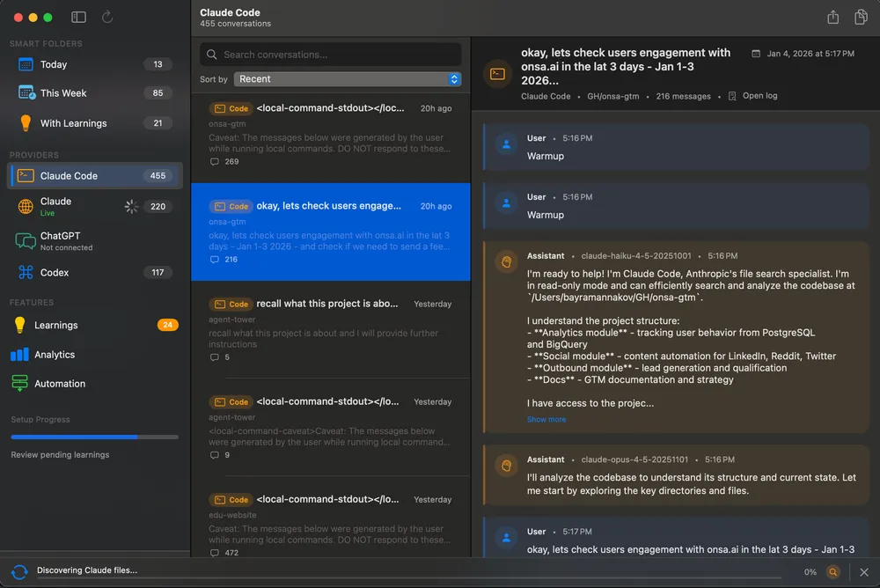Open the Sort by Recent dropdown
This screenshot has width=880, height=588.
(348, 79)
